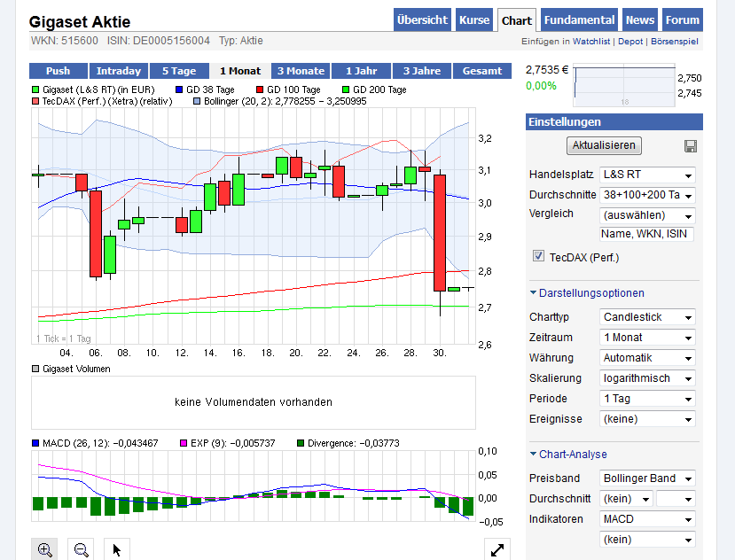The width and height of the screenshot is (735, 560).
Task: Switch to the Übersicht tab
Action: coord(422,20)
